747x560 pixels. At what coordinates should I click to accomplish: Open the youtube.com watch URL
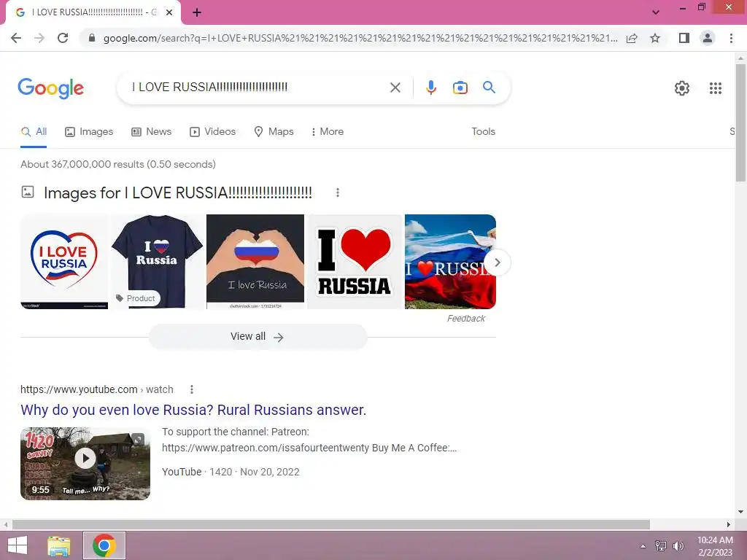[x=97, y=389]
